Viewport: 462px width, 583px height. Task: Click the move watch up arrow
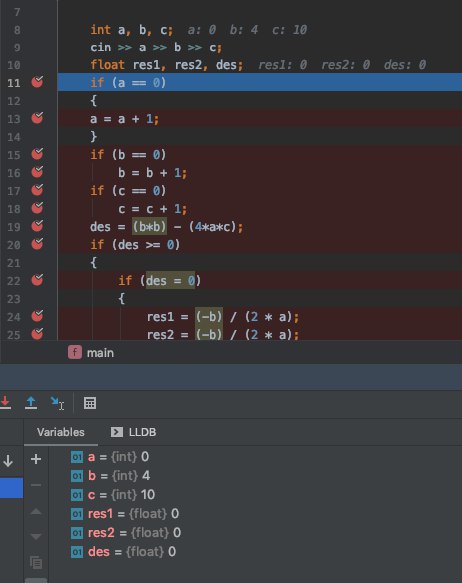(36, 512)
